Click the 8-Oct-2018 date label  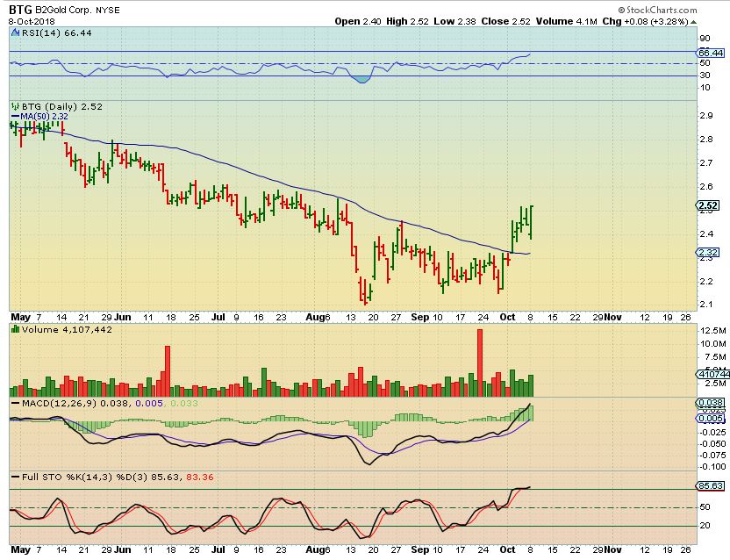tap(32, 22)
